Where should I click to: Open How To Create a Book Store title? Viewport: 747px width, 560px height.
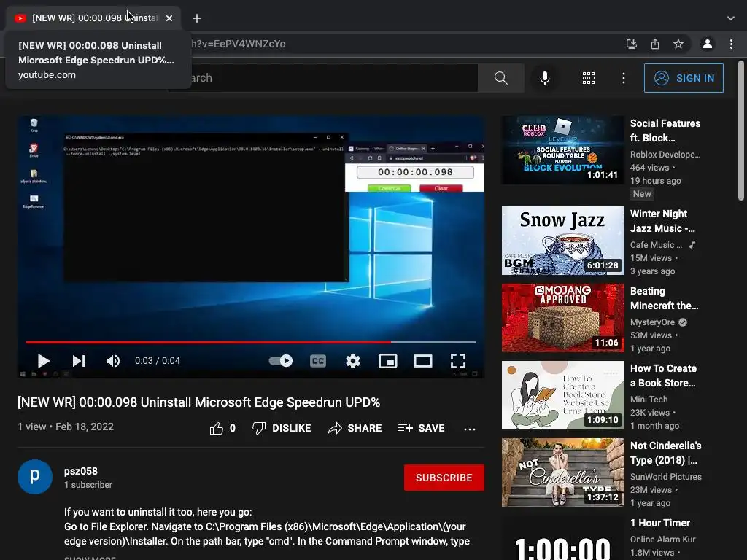coord(663,376)
